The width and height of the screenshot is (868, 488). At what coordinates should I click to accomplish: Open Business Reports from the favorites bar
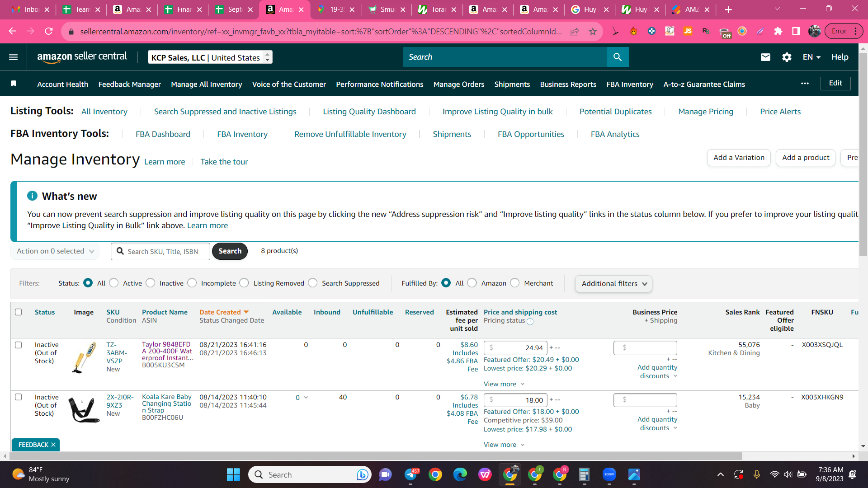568,84
